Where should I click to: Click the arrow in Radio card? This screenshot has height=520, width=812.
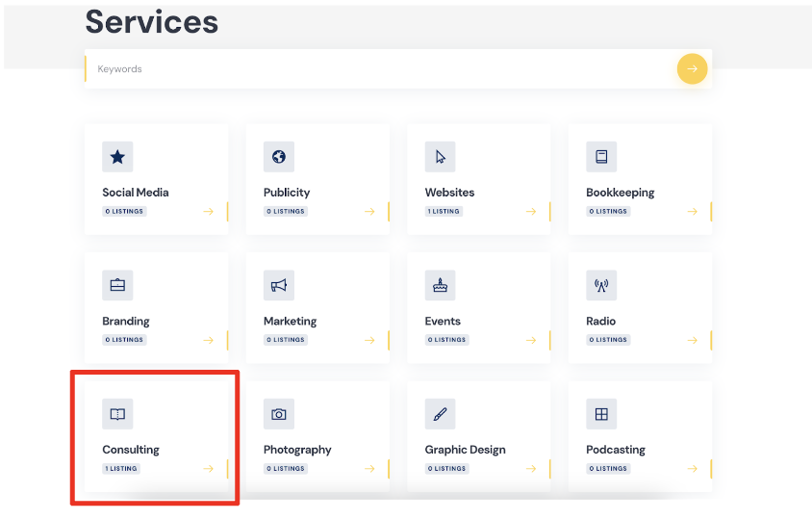pos(692,340)
